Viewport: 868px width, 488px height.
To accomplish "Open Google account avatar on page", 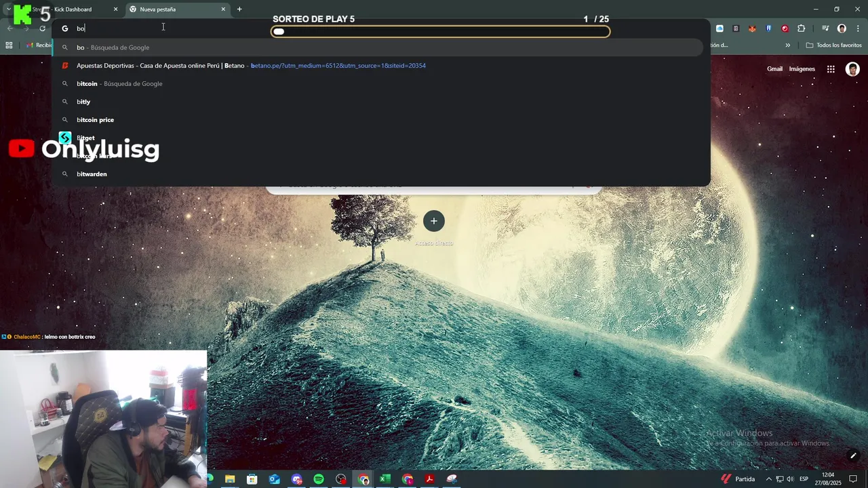I will pyautogui.click(x=852, y=69).
